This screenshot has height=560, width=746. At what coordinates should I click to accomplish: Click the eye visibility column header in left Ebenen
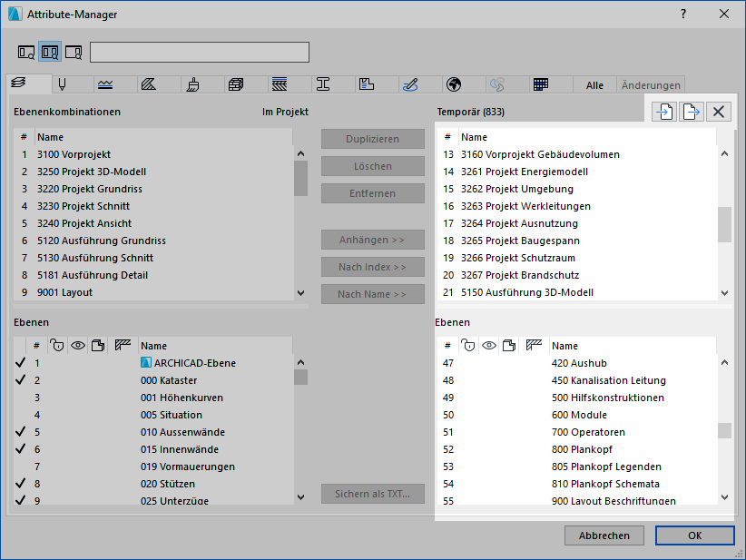point(78,346)
